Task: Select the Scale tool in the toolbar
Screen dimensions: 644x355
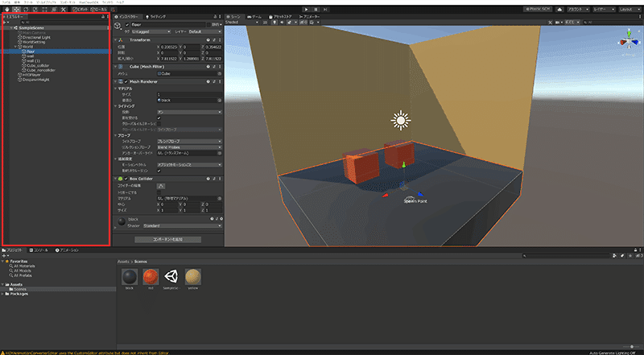Action: pos(35,9)
